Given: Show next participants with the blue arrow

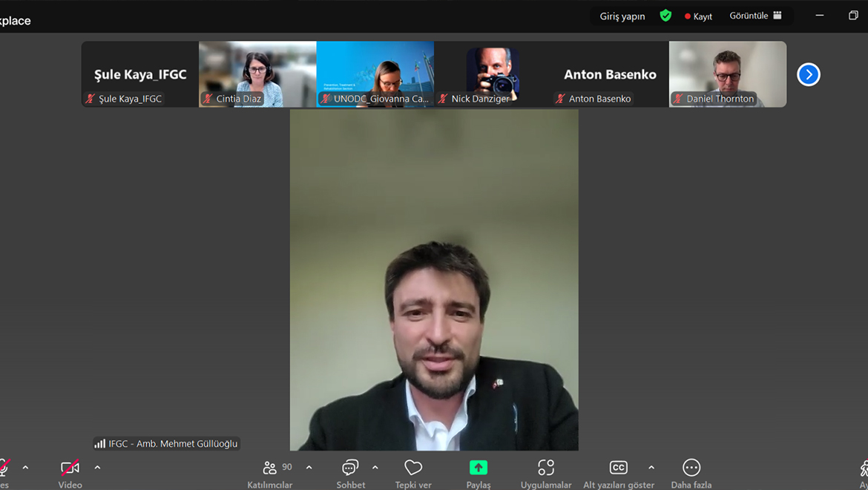Looking at the screenshot, I should coord(808,74).
